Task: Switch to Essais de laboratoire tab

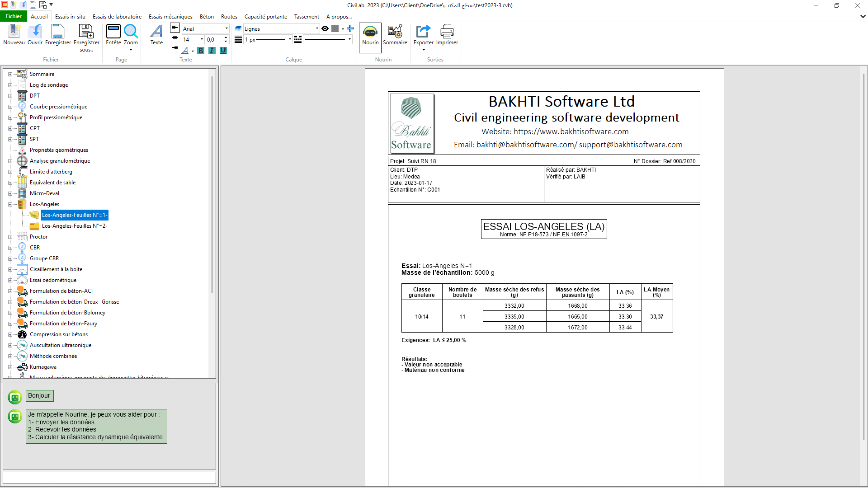Action: coord(117,17)
